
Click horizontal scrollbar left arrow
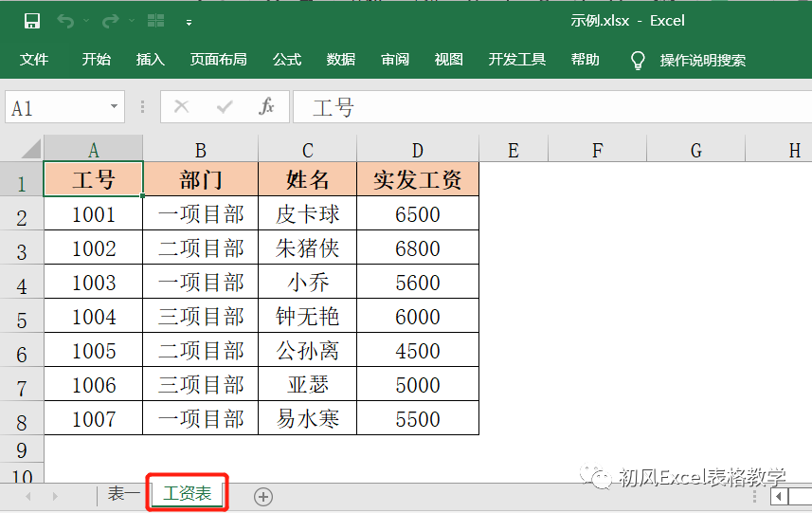point(778,497)
